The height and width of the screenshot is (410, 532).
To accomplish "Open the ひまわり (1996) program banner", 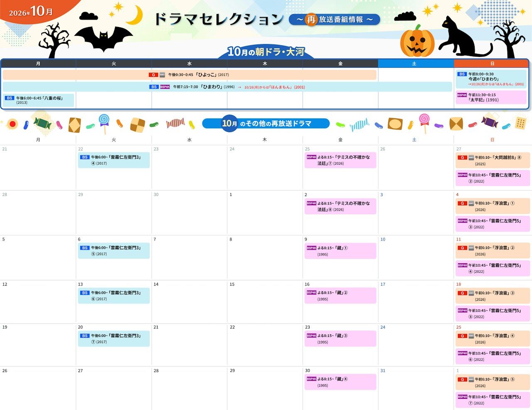I will pyautogui.click(x=227, y=87).
